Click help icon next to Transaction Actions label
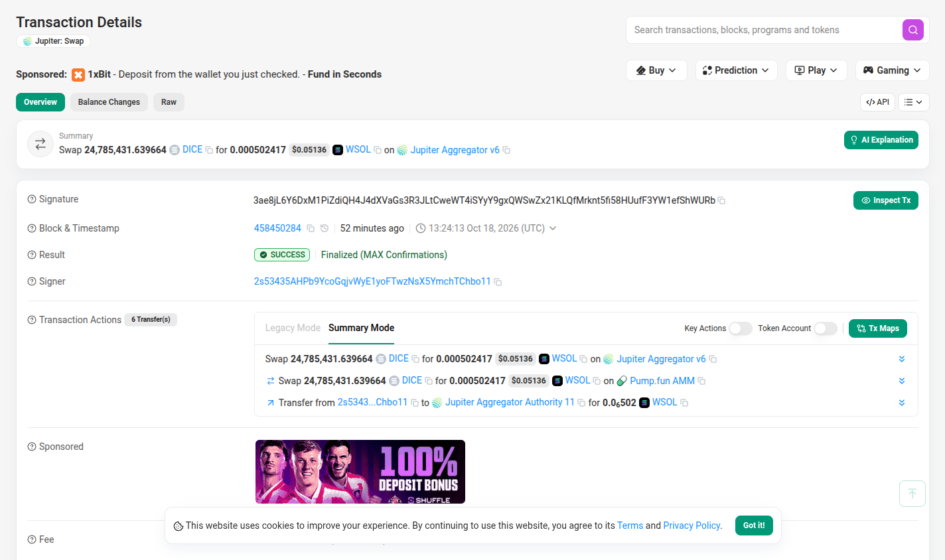The height and width of the screenshot is (560, 945). 32,320
